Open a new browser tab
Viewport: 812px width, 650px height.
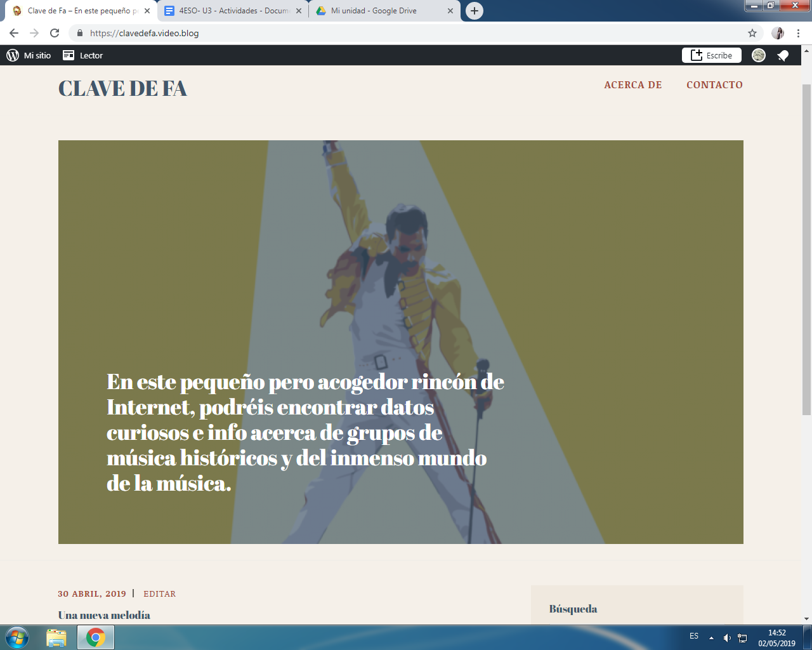pyautogui.click(x=474, y=11)
